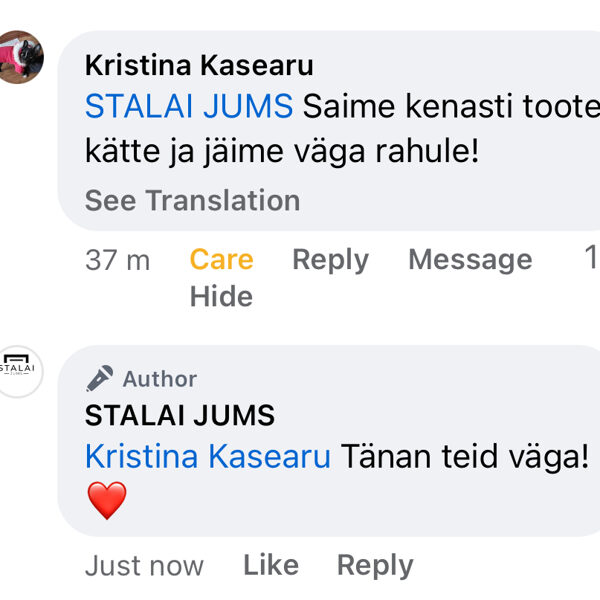This screenshot has width=600, height=600.
Task: Click the Author microphone badge icon
Action: [x=100, y=378]
